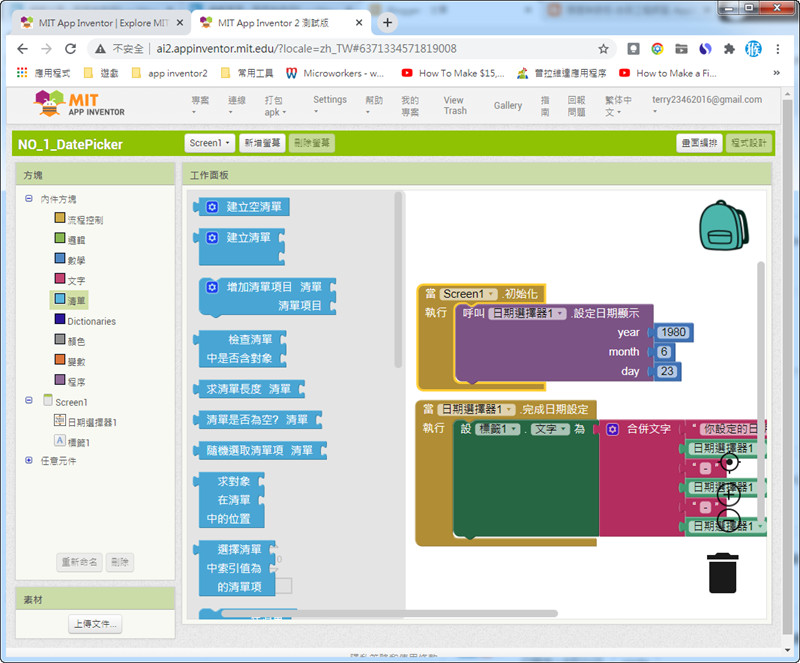Image resolution: width=800 pixels, height=663 pixels.
Task: Open the Chrome profile avatar
Action: pyautogui.click(x=753, y=48)
